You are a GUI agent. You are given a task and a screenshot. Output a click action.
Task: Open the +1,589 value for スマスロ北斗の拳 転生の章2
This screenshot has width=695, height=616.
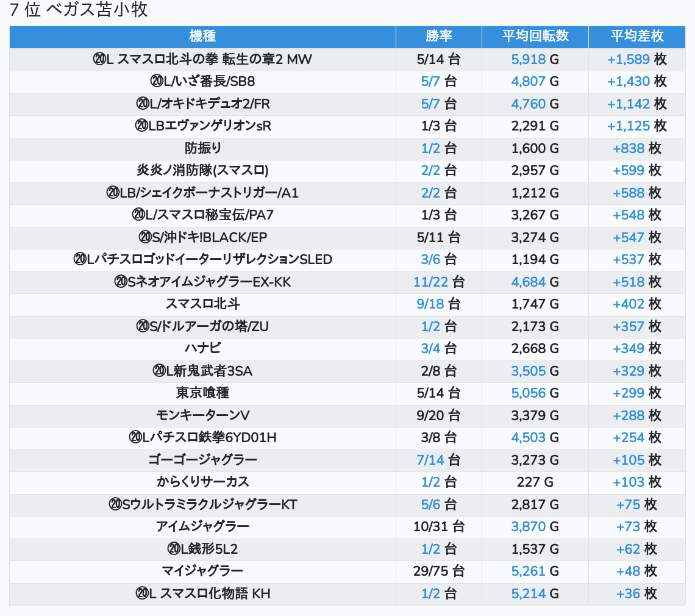[629, 60]
